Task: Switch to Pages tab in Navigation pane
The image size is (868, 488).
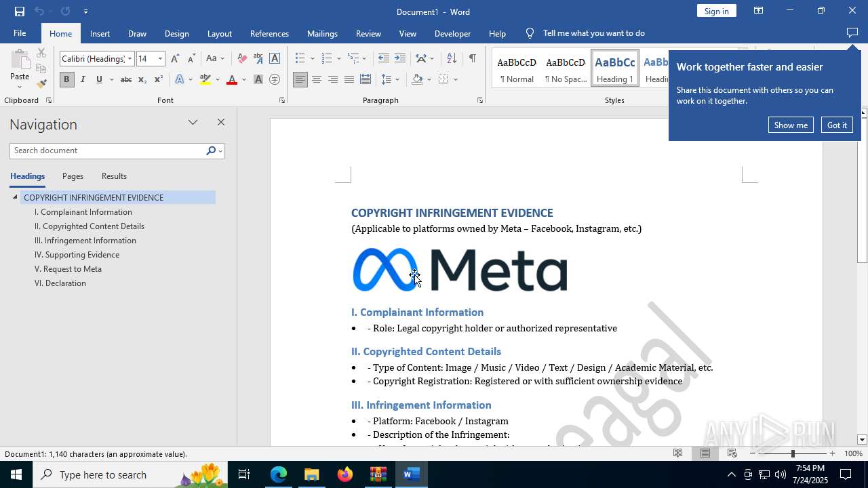Action: [x=73, y=176]
